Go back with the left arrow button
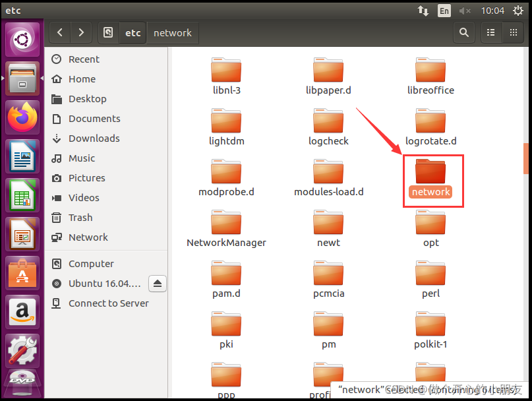 [x=60, y=32]
